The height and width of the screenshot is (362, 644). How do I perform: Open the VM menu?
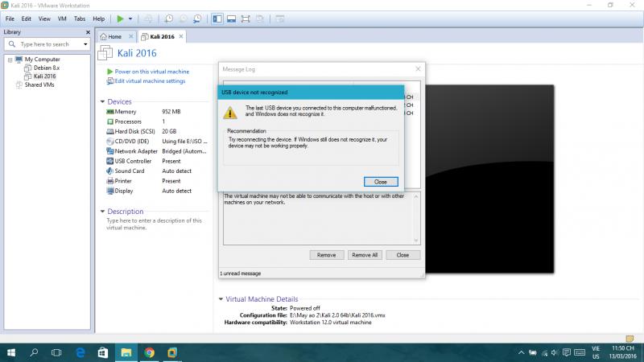click(62, 19)
